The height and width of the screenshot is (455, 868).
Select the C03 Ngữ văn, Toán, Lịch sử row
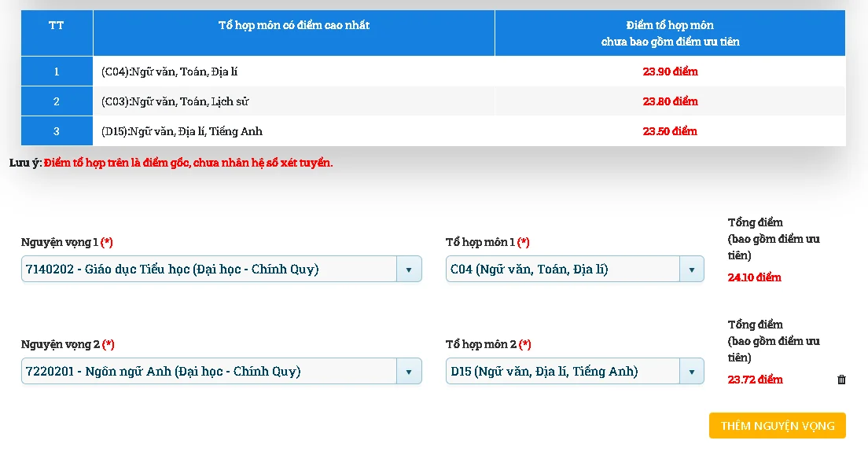click(x=175, y=101)
